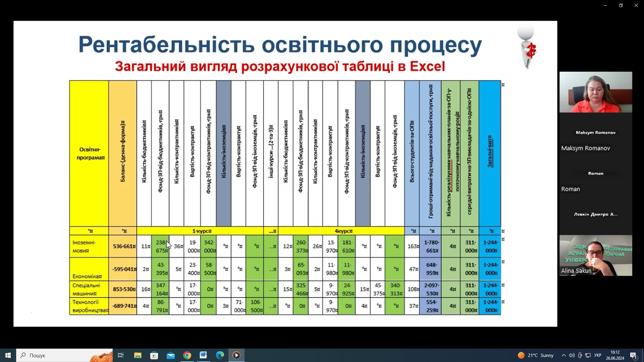This screenshot has height=362, width=644.
Task: Open Microsoft Edge from the taskbar
Action: coord(220,355)
